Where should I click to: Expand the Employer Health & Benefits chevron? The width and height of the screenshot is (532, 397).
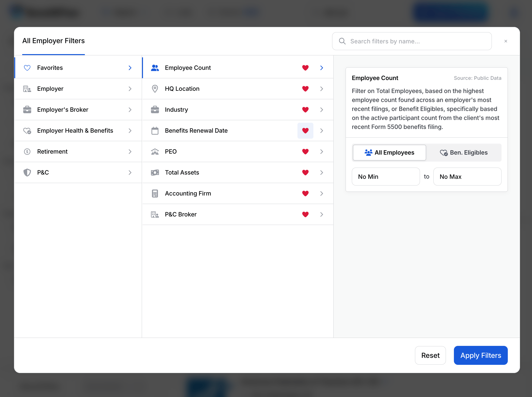130,131
